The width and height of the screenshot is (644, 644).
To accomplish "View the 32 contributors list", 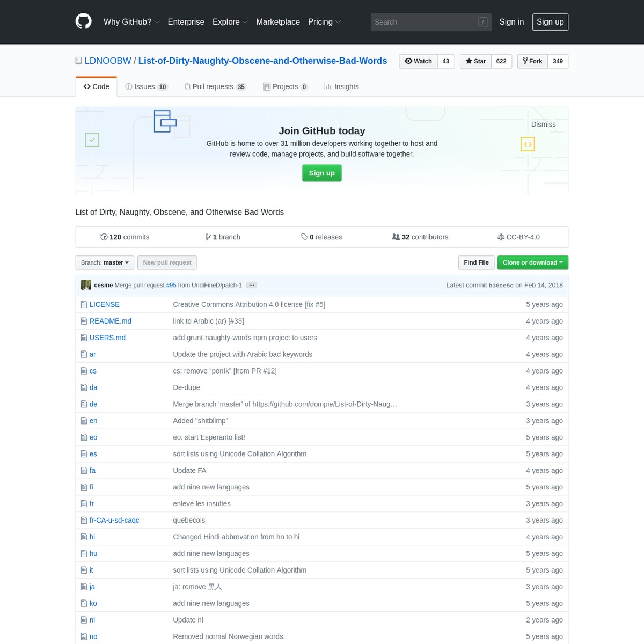I will pos(420,237).
